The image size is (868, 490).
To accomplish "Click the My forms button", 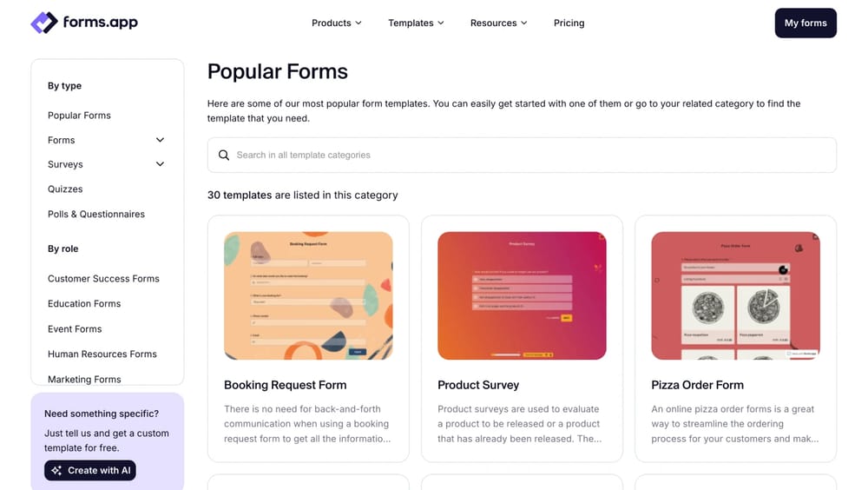I will coord(805,23).
